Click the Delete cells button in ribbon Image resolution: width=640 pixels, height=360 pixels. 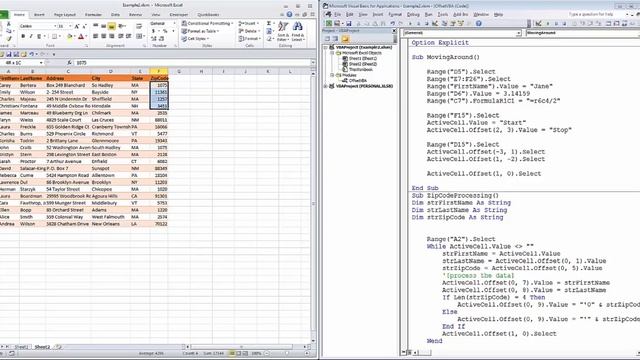(x=249, y=31)
